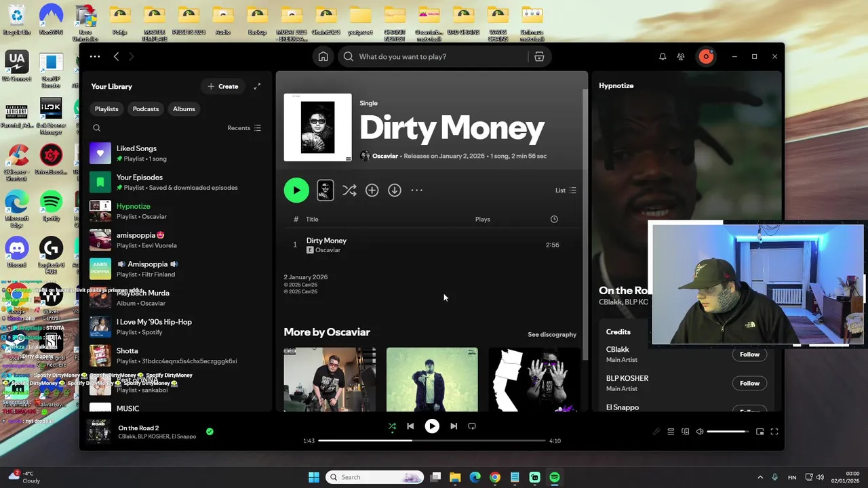Go to Spotify Home via house icon

(x=323, y=57)
